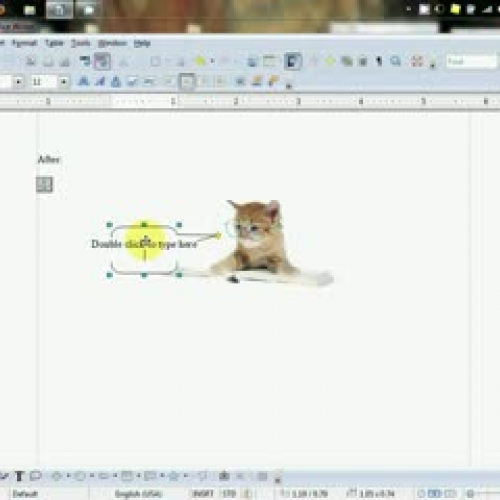Select the book view layout icon
Screen dimensions: 500x500
coord(450,493)
